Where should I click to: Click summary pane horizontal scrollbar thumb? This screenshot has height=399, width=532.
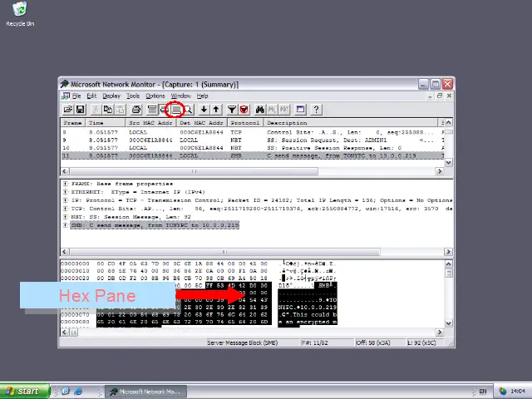tap(194, 171)
